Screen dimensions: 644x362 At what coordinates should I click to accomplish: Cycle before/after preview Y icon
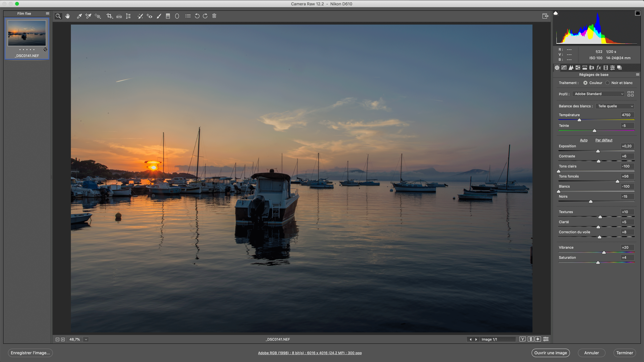523,339
